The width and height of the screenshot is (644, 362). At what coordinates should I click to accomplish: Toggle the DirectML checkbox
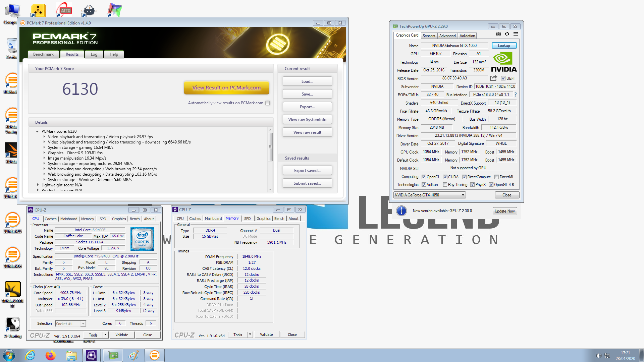(x=496, y=177)
